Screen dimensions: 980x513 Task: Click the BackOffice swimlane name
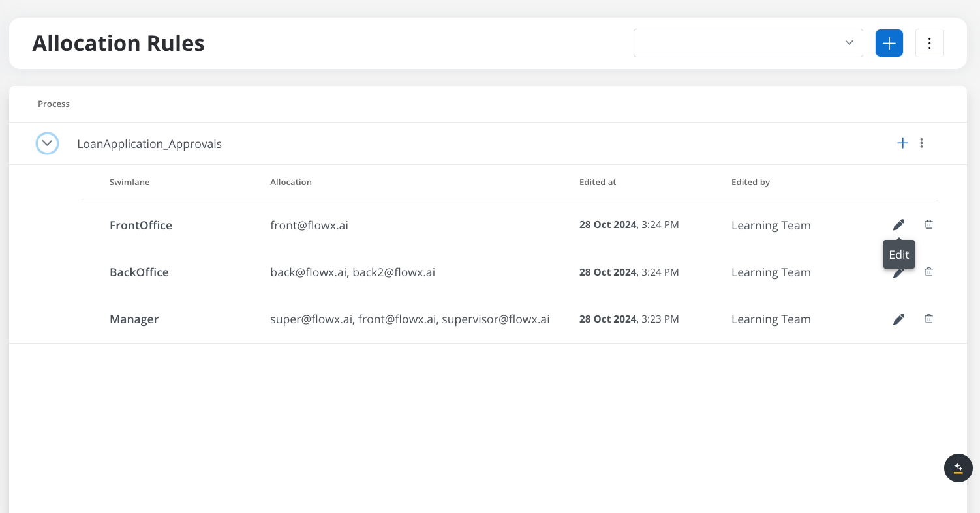pos(139,272)
